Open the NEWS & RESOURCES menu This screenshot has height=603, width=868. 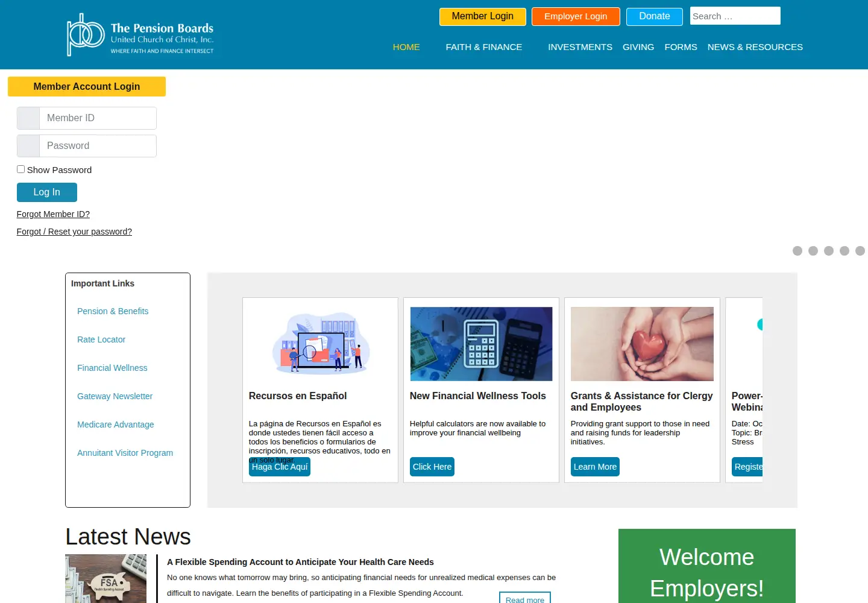(x=755, y=47)
